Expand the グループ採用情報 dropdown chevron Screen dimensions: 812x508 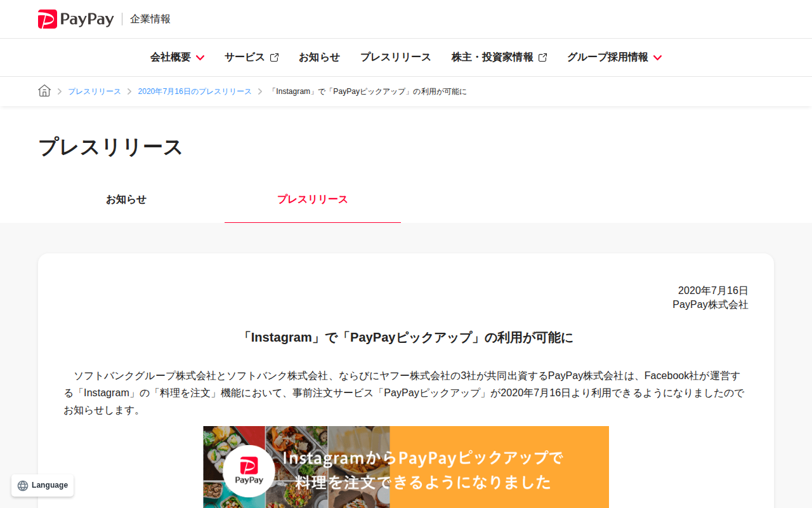point(657,58)
